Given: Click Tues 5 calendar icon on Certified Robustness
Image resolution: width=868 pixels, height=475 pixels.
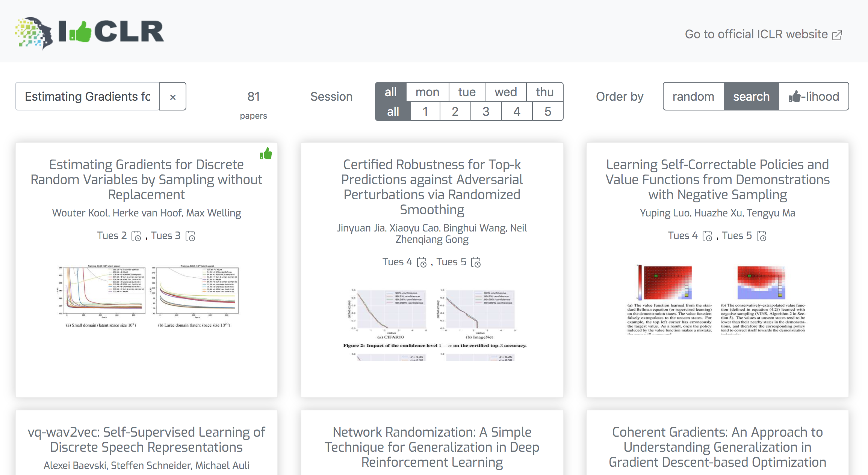Looking at the screenshot, I should (x=476, y=262).
